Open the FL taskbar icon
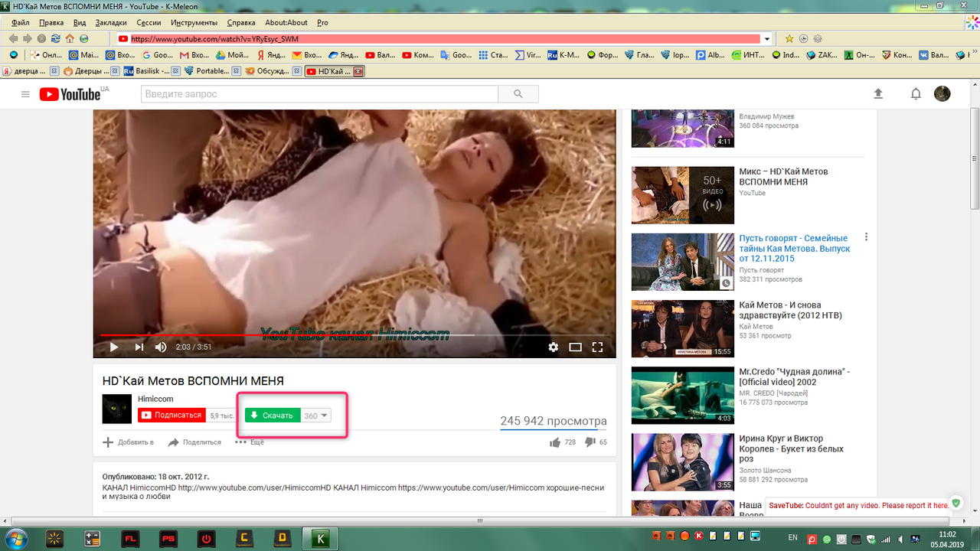The image size is (980, 551). pyautogui.click(x=131, y=539)
